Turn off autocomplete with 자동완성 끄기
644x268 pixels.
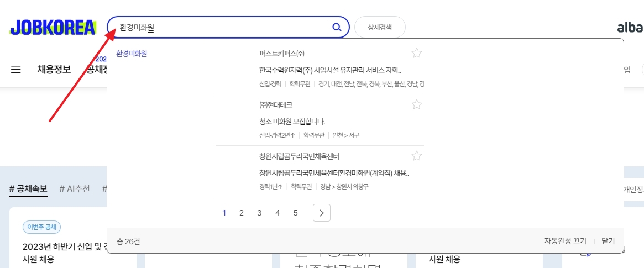click(565, 241)
